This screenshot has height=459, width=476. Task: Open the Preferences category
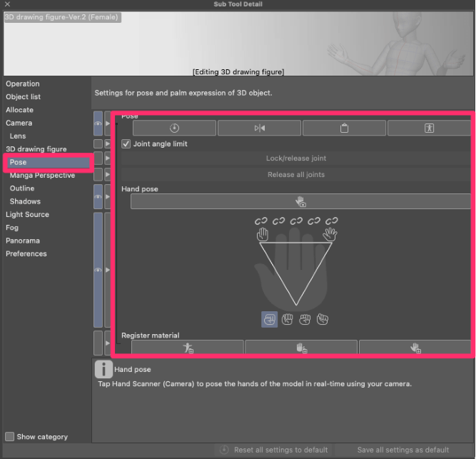(26, 253)
